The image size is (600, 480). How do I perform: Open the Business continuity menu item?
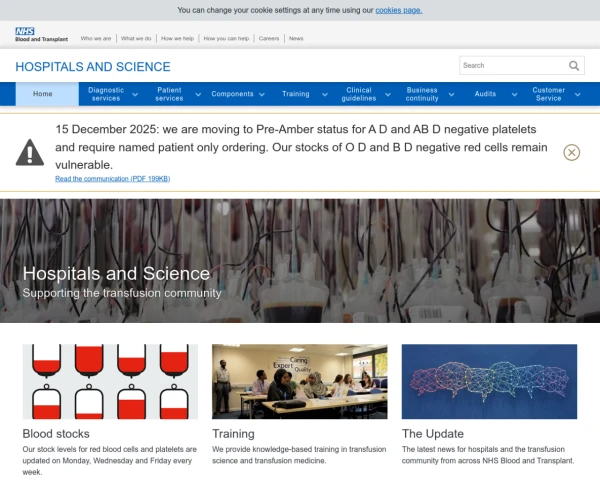(422, 94)
